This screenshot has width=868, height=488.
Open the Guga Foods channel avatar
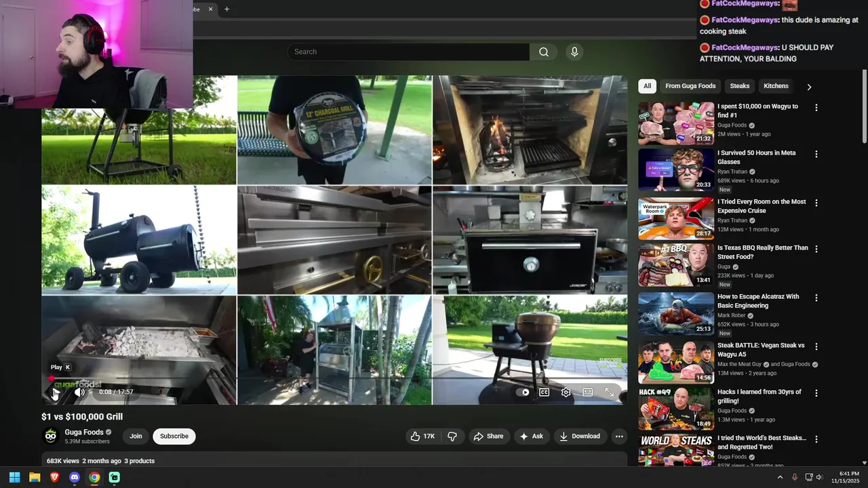tap(51, 436)
